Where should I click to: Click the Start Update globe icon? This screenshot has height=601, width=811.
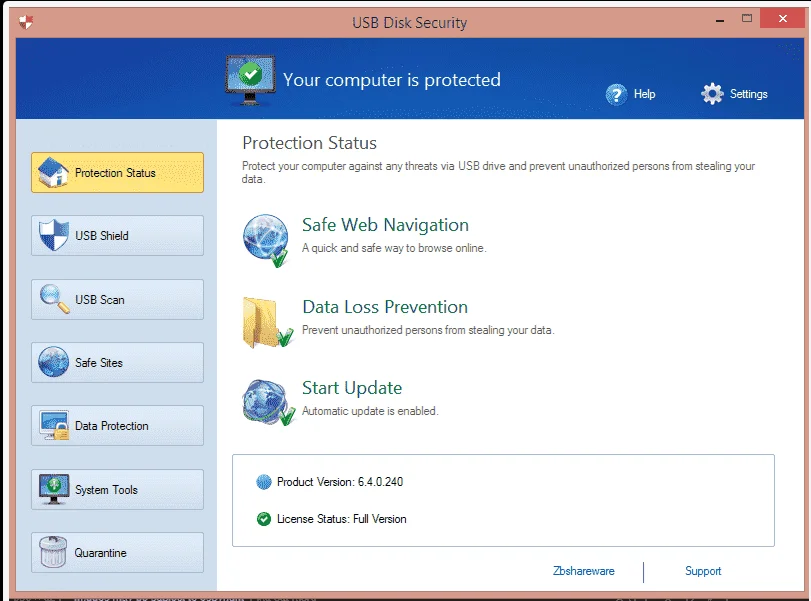(x=268, y=402)
